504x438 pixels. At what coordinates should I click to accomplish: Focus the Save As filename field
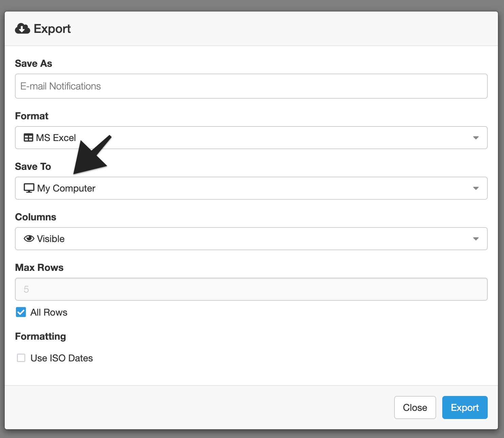pyautogui.click(x=251, y=86)
